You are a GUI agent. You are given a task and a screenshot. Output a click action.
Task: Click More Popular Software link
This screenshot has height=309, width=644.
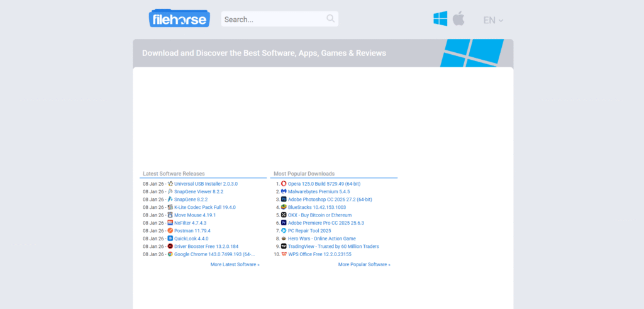[364, 264]
